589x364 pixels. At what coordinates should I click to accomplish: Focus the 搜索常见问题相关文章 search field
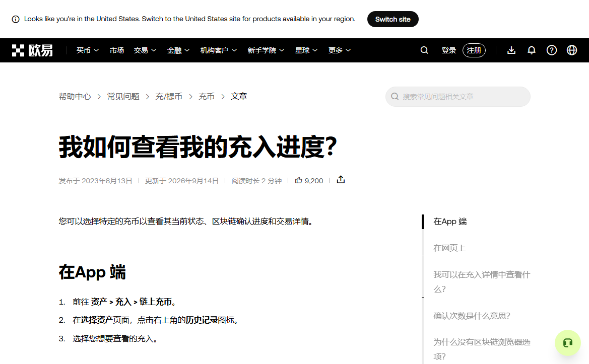point(458,97)
